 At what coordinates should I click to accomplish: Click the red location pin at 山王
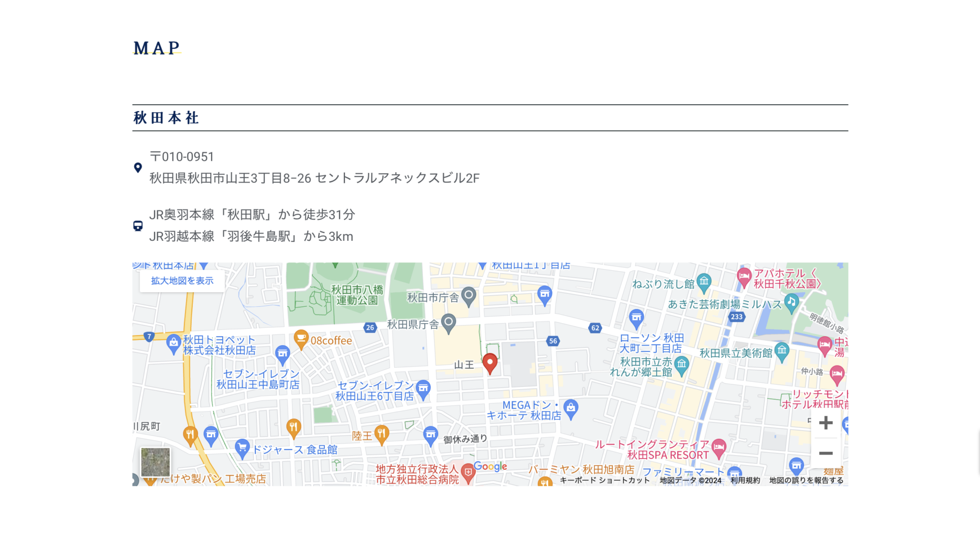tap(490, 363)
